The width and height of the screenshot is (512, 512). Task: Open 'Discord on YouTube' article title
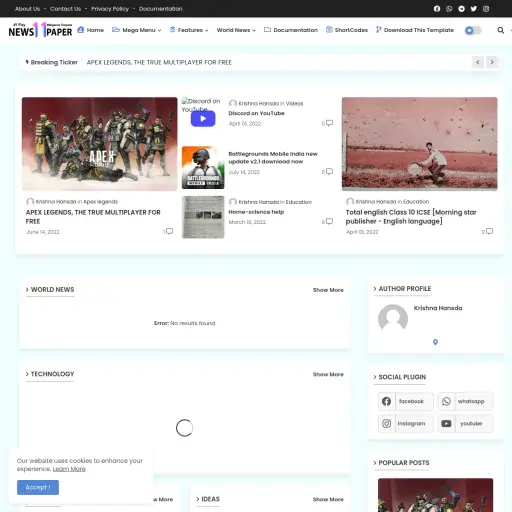[256, 113]
